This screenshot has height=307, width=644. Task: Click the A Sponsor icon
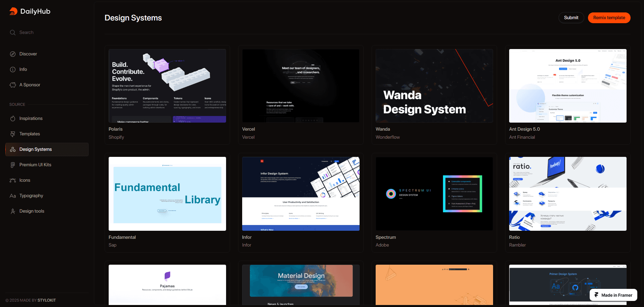(x=13, y=85)
